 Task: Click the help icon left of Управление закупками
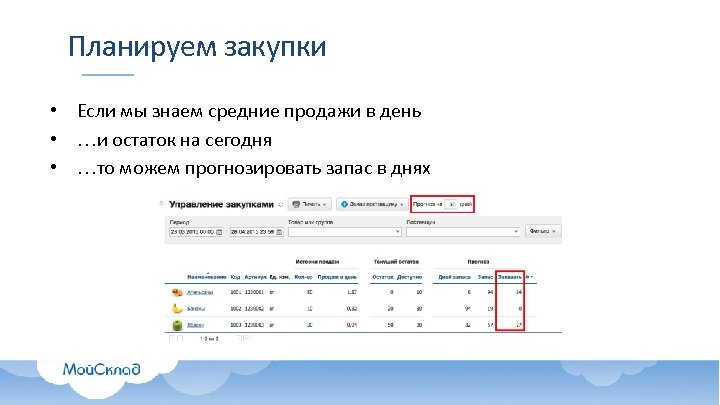pyautogui.click(x=161, y=203)
